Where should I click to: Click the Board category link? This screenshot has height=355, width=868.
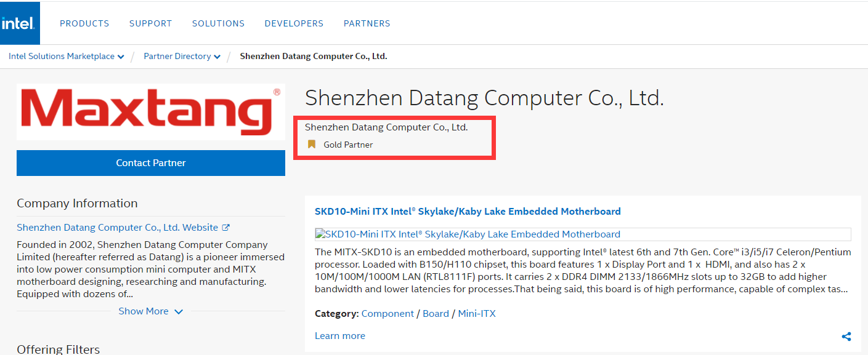[436, 314]
